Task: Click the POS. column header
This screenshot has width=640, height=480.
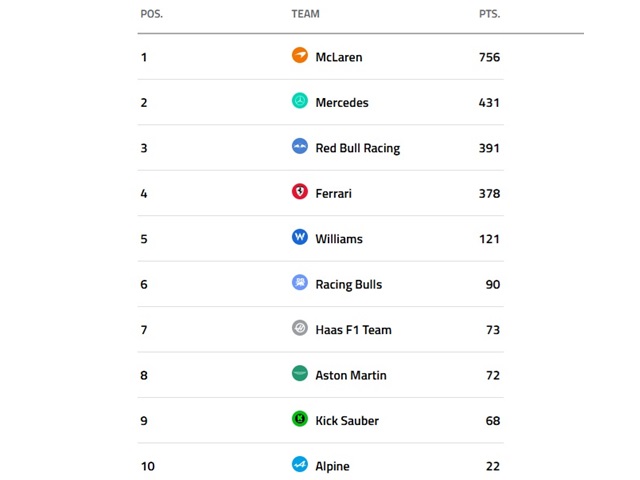Action: (x=151, y=15)
